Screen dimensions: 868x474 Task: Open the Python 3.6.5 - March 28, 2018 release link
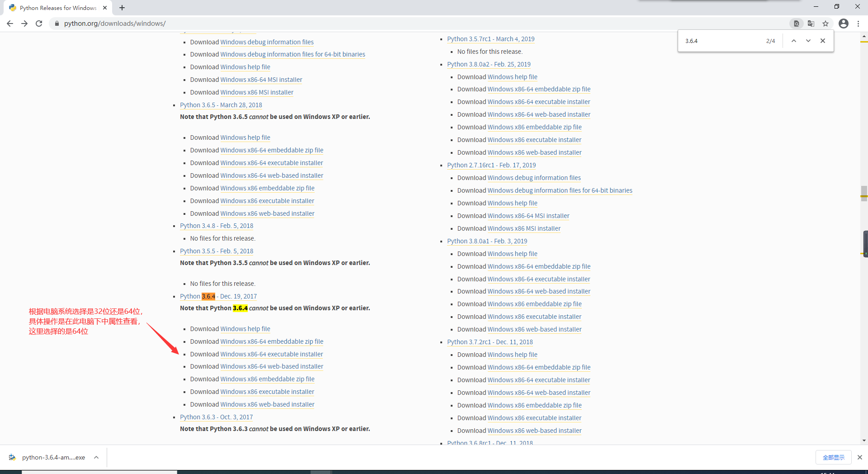(221, 105)
